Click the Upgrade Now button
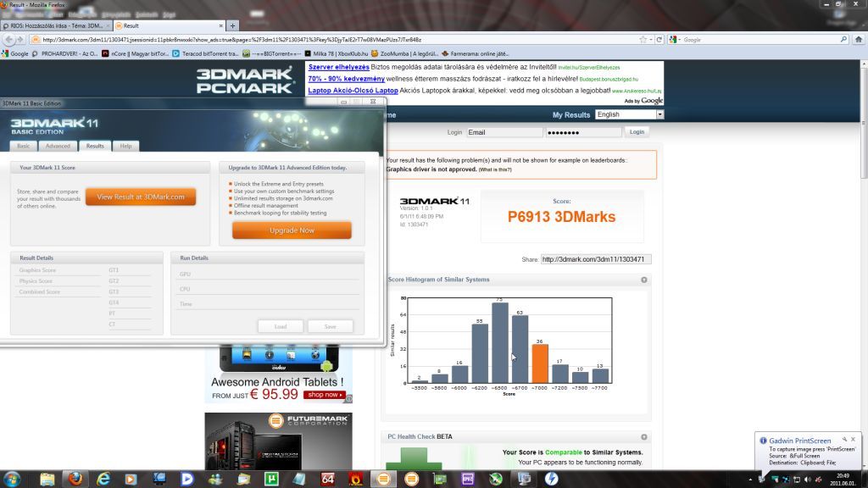The image size is (868, 488). [292, 230]
